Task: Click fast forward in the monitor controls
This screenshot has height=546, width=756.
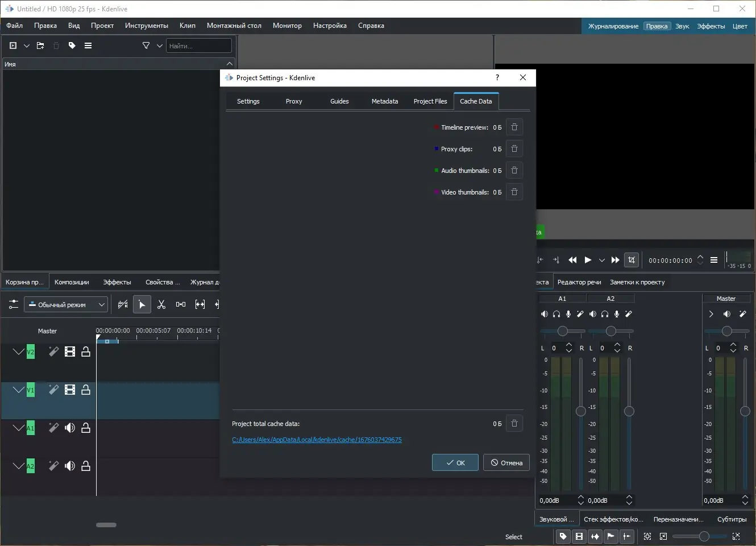Action: click(x=616, y=260)
